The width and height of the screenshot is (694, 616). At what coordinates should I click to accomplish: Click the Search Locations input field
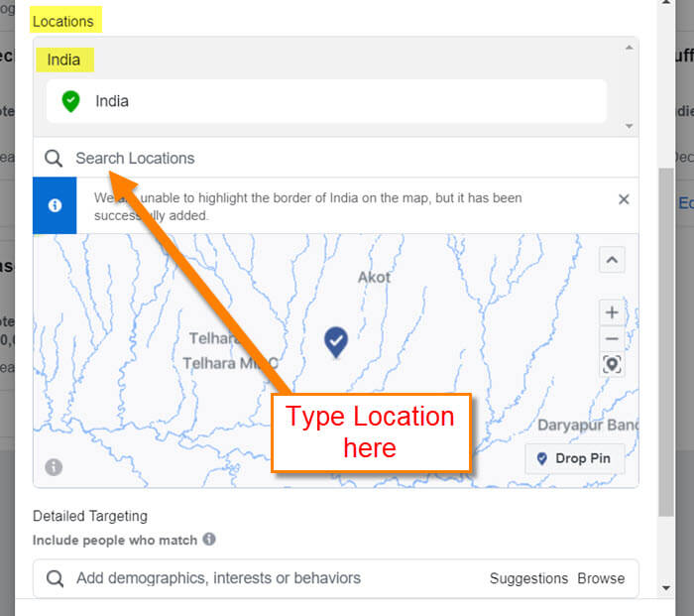pyautogui.click(x=336, y=158)
